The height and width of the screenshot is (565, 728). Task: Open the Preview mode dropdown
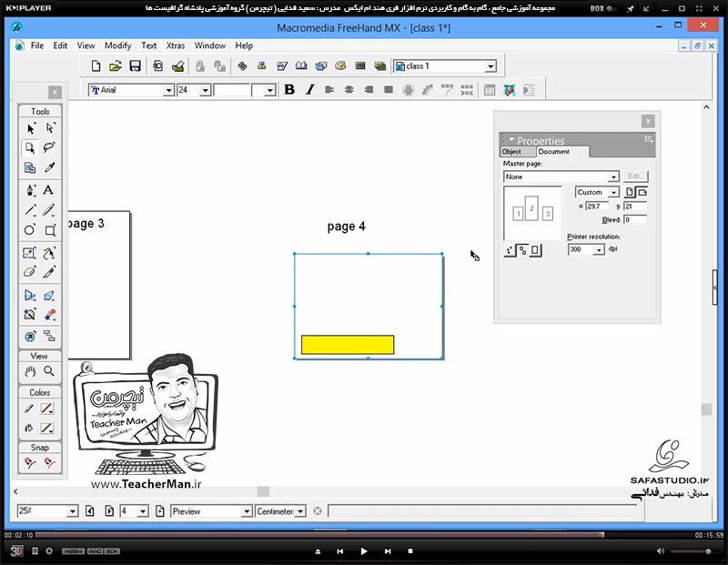tap(247, 511)
